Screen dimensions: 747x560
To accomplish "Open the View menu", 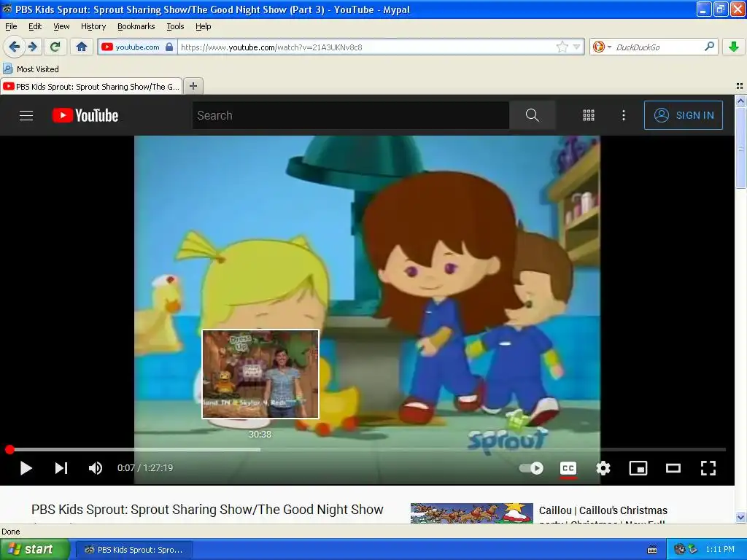I will point(61,26).
